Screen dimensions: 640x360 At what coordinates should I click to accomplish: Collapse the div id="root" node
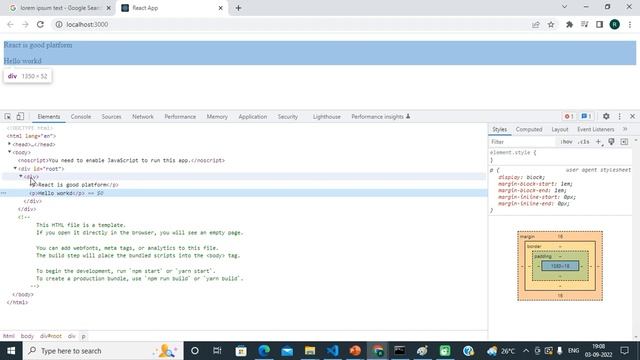pos(15,168)
